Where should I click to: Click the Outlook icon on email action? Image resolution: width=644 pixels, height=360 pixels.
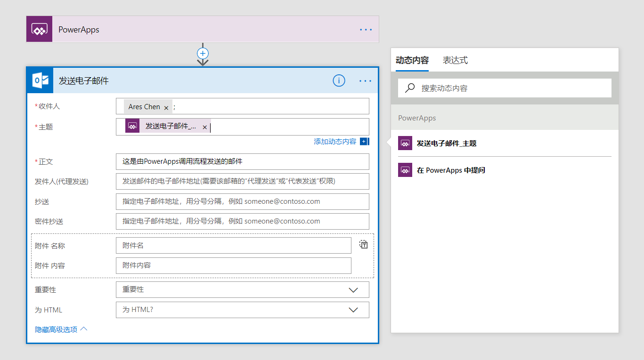pyautogui.click(x=39, y=80)
